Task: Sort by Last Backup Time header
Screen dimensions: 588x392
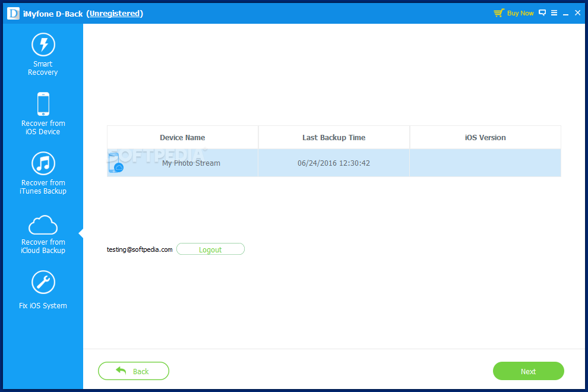Action: 334,137
